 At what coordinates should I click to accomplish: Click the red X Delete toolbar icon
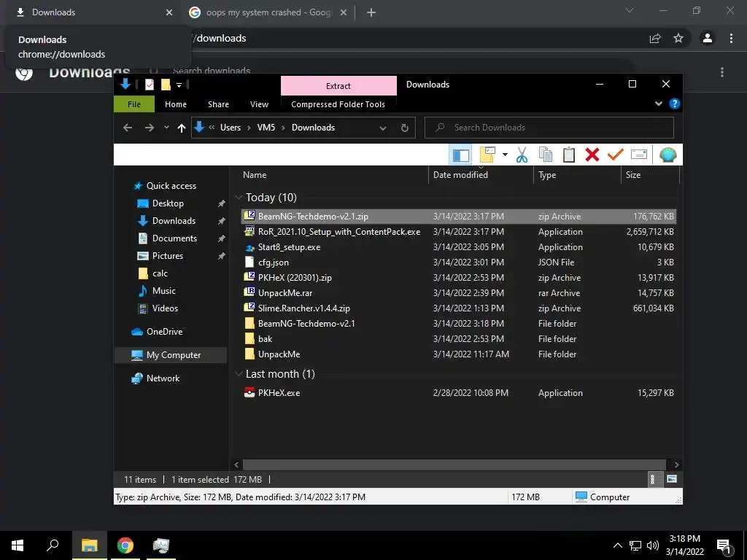[592, 155]
